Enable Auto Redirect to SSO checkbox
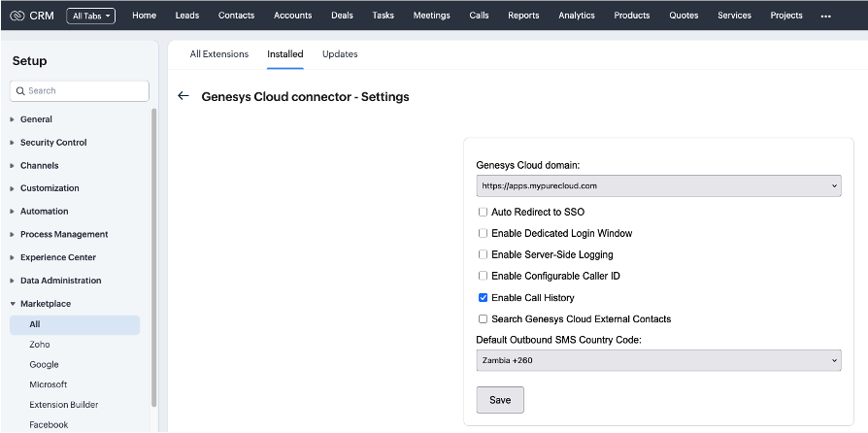 click(x=483, y=212)
